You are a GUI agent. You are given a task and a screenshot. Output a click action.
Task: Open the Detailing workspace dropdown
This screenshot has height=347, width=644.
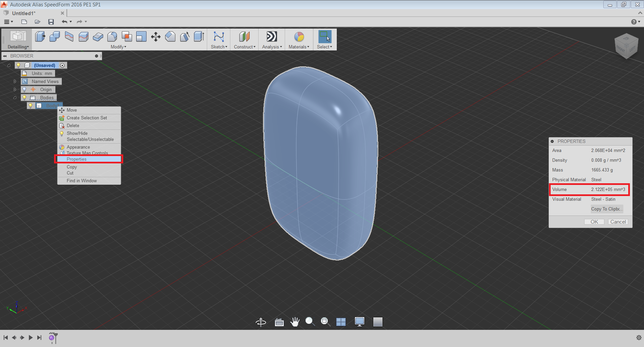coord(18,47)
